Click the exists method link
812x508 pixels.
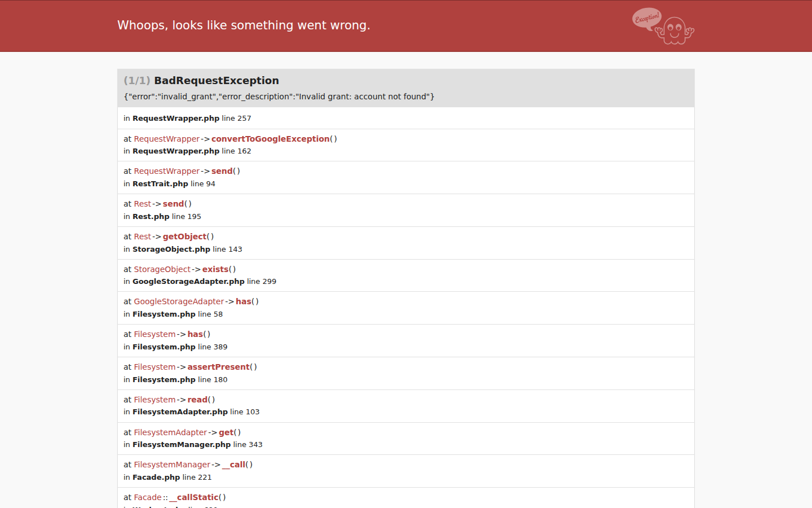tap(215, 269)
